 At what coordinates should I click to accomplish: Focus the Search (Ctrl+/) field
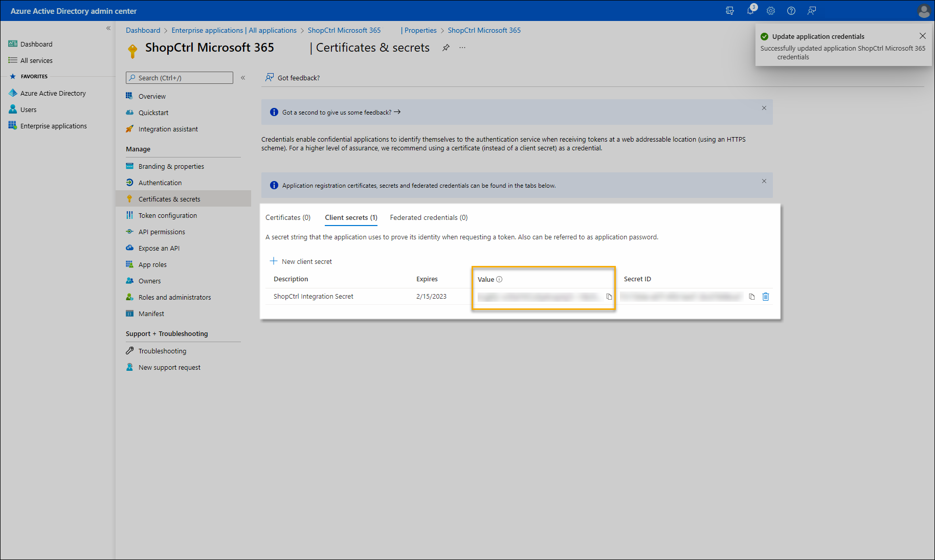(180, 78)
